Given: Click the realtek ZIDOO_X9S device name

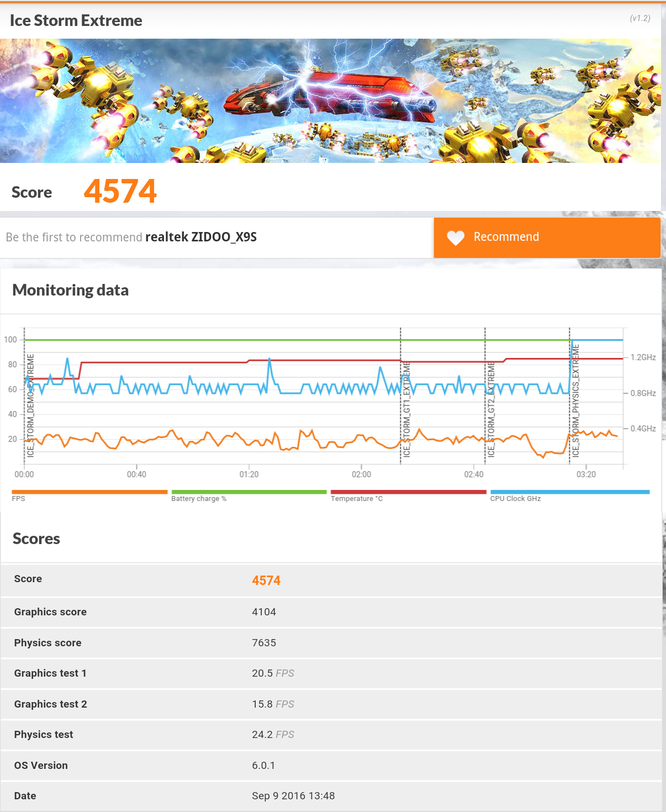Looking at the screenshot, I should [x=201, y=237].
